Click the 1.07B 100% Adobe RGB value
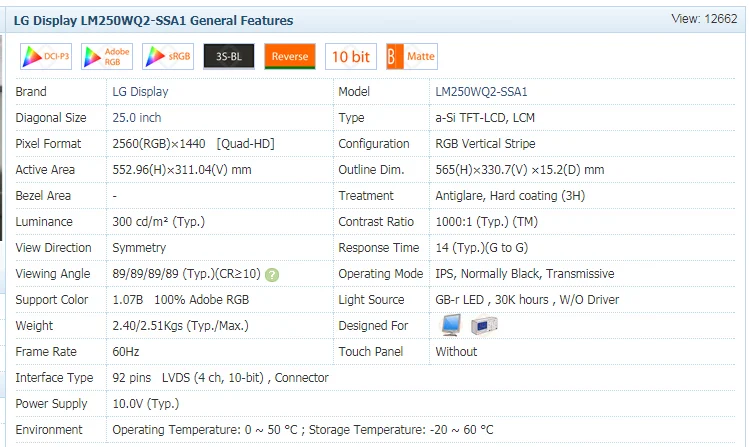 pos(181,300)
